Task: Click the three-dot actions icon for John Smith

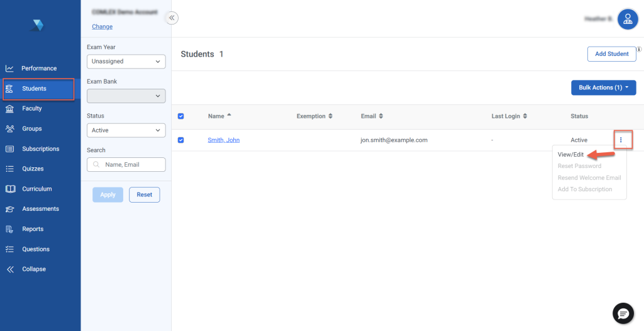Action: [621, 140]
